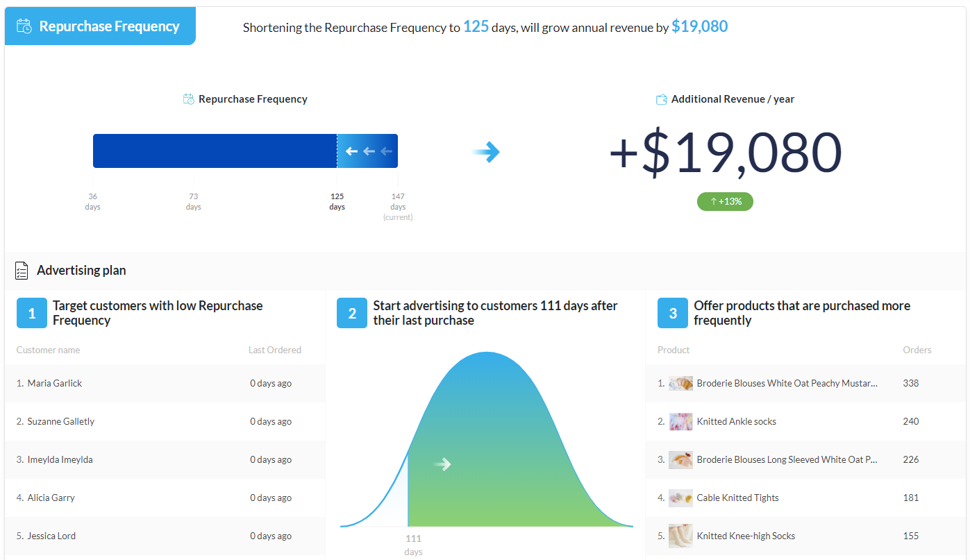Viewport: 970px width, 560px height.
Task: Click the green +13% badge
Action: tap(725, 201)
